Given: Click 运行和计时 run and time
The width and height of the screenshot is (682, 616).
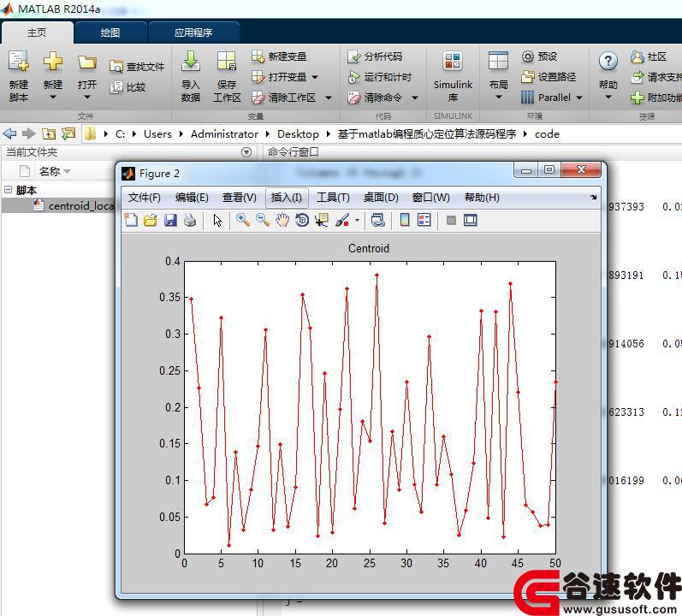Looking at the screenshot, I should pos(379,77).
